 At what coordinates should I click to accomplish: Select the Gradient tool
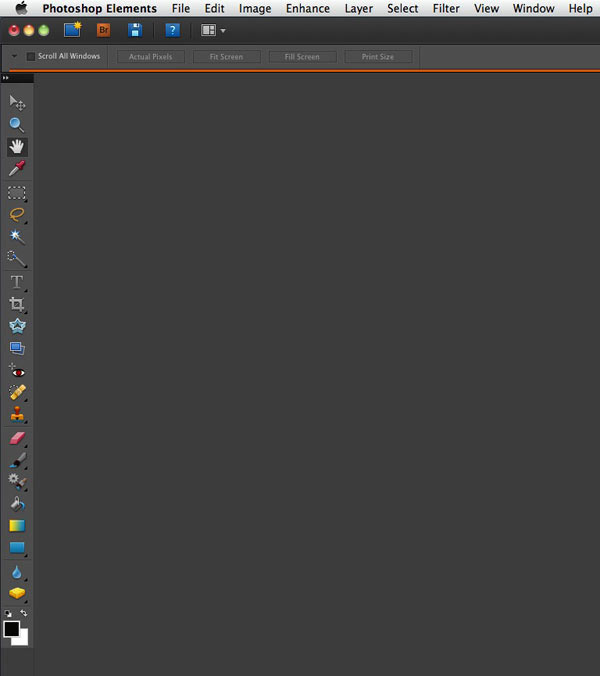coord(17,526)
